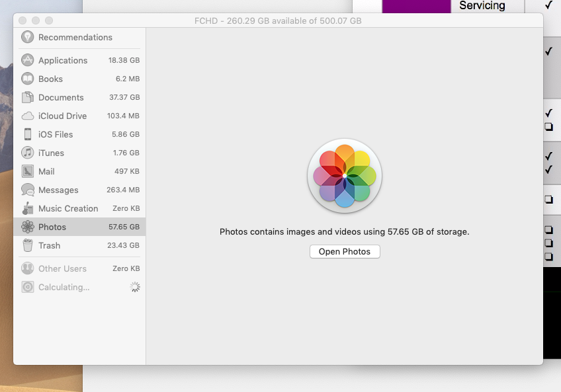Click the 5.86 GB iOS Files size
Viewport: 561px width, 392px height.
[126, 134]
